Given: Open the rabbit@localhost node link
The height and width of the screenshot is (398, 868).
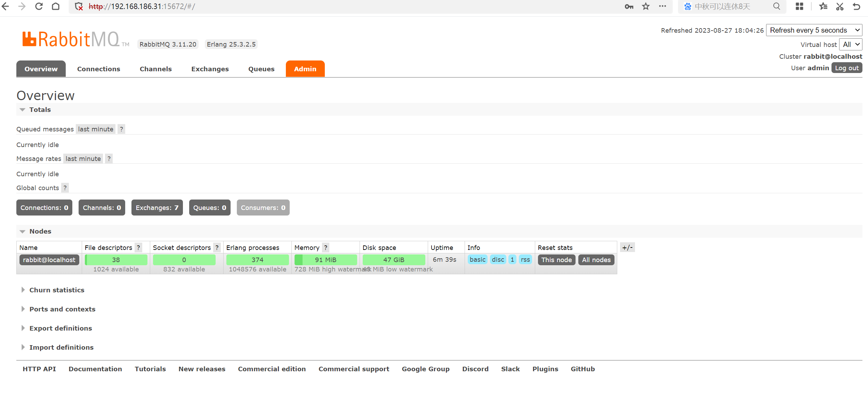Looking at the screenshot, I should pos(49,260).
